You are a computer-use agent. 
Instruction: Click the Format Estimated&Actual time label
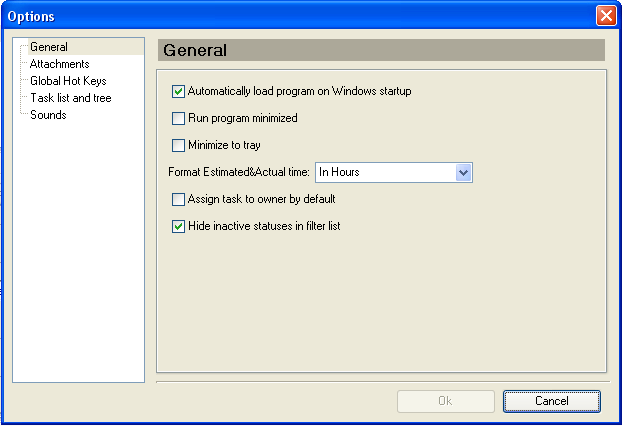(239, 172)
